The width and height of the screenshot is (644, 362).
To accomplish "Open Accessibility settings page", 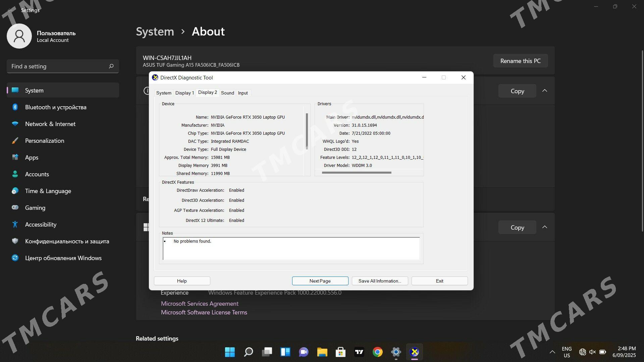I will [63, 225].
